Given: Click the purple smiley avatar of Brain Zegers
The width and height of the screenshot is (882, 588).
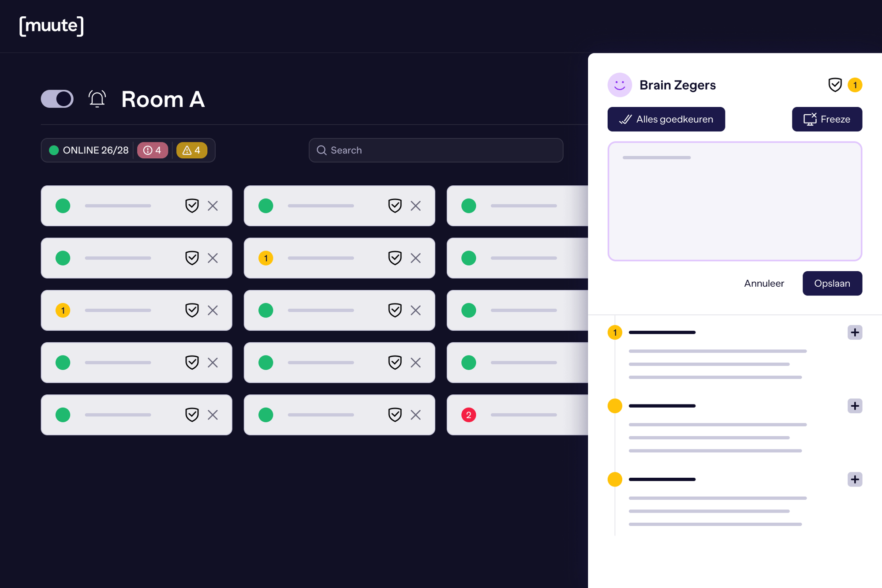Looking at the screenshot, I should 620,85.
